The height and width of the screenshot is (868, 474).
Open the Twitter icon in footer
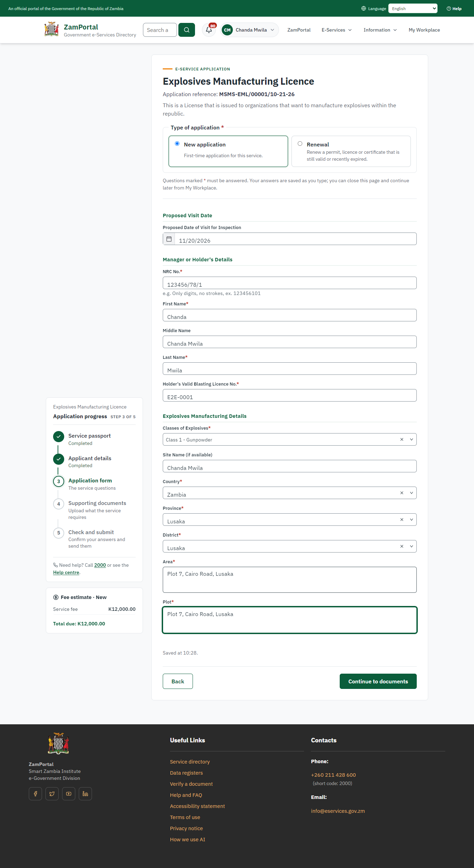[x=52, y=794]
